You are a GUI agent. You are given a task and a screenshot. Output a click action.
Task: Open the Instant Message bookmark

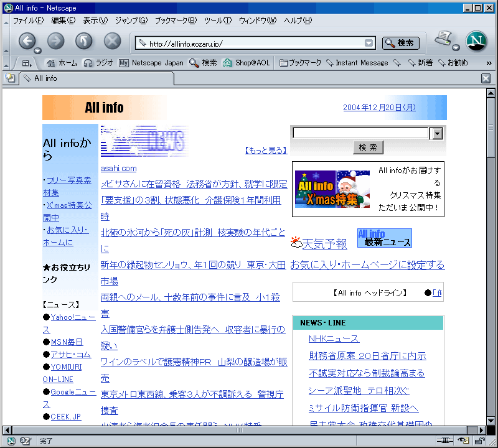(357, 63)
